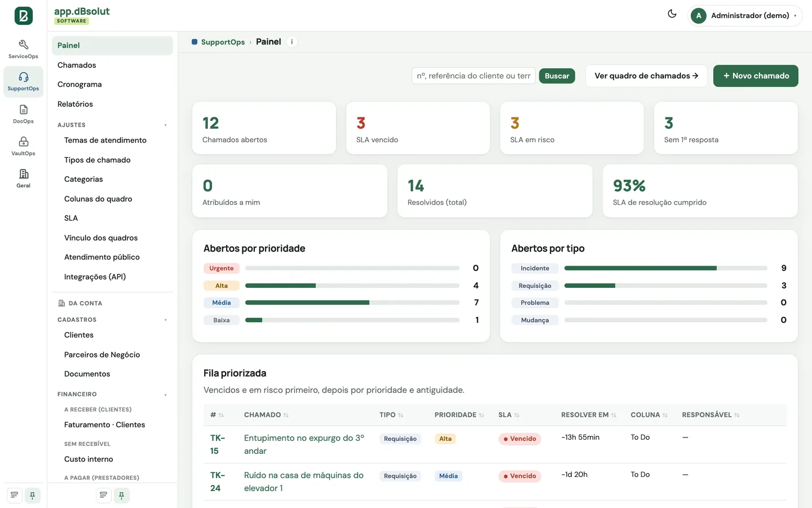812x508 pixels.
Task: Go to the Geral building module
Action: click(x=23, y=178)
